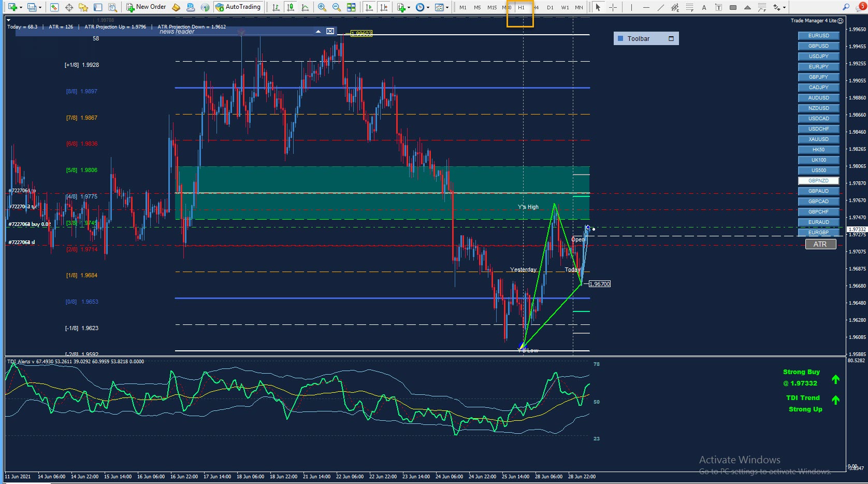Expand the arrows drawing tool dropdown
Viewport: 868px width, 484px height.
click(x=785, y=7)
